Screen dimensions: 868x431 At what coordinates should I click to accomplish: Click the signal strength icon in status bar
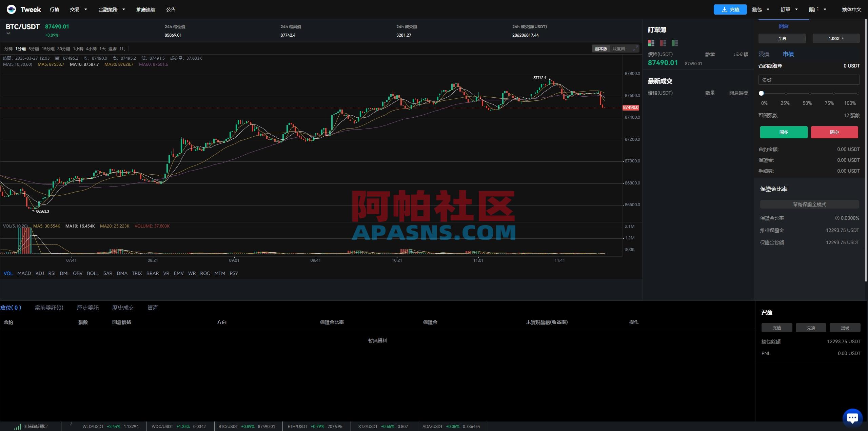tap(18, 426)
